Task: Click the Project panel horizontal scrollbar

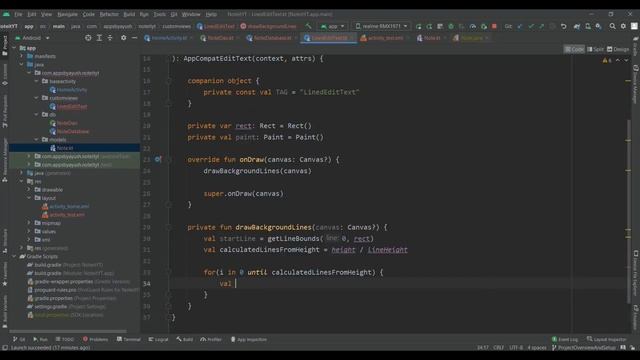Action: [x=68, y=331]
